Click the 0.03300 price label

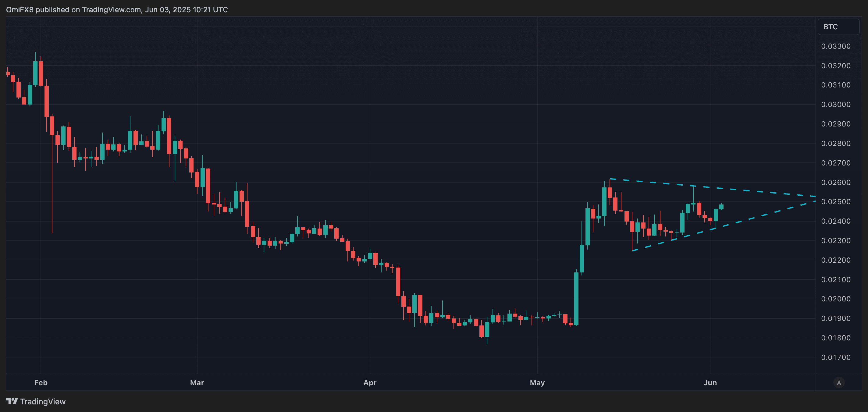point(836,46)
